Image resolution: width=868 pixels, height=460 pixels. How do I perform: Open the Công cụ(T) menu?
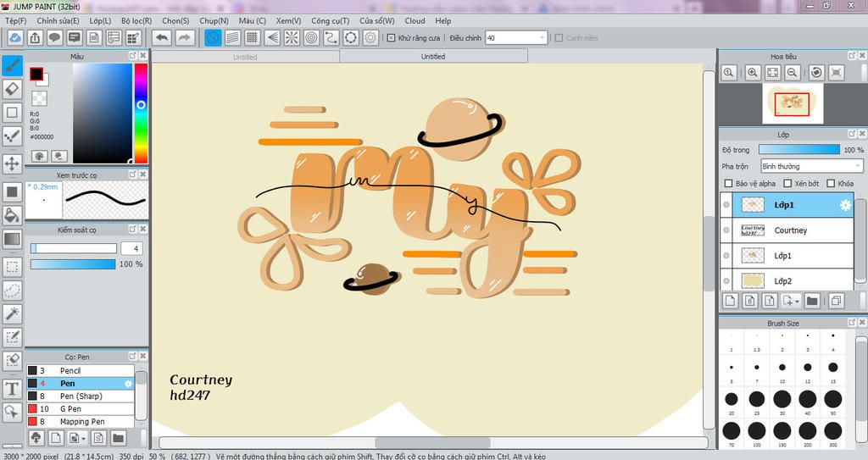click(x=330, y=20)
